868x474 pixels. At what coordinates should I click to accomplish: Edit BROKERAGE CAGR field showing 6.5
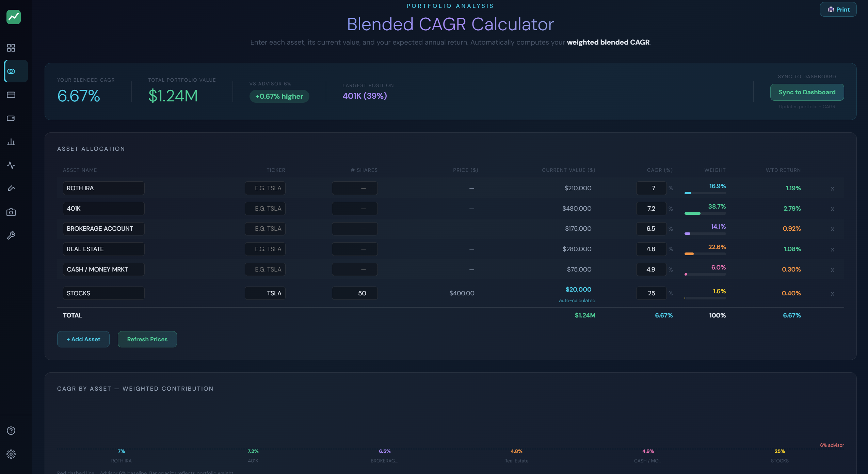[x=651, y=229]
